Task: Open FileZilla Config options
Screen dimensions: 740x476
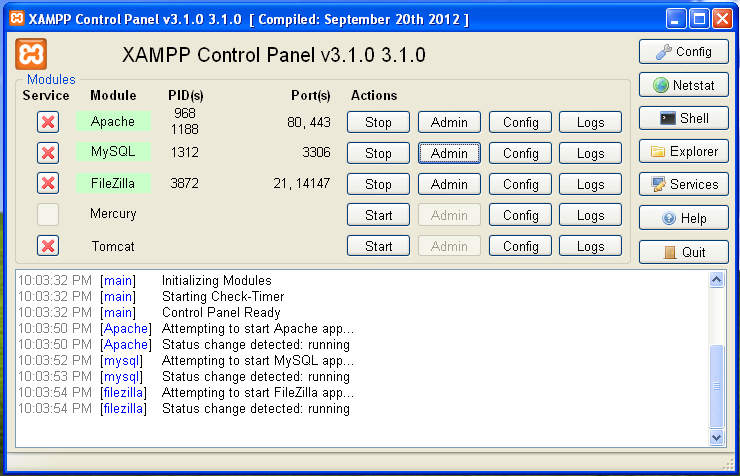Action: tap(520, 184)
